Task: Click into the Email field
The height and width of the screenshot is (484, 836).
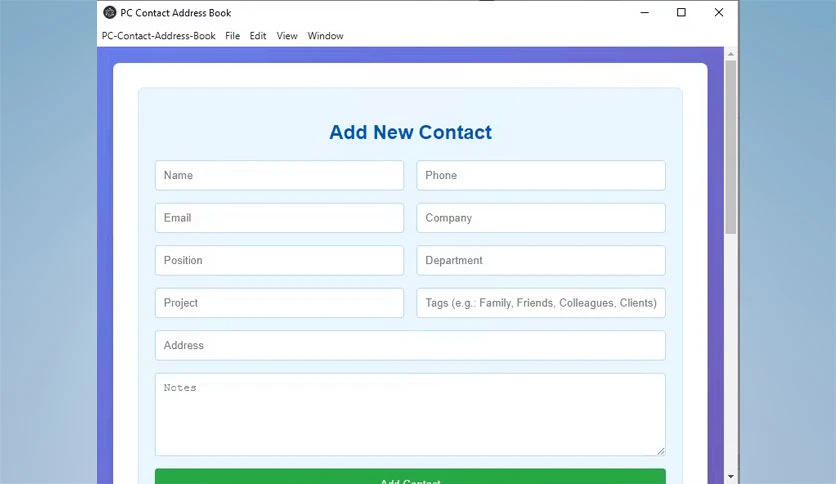Action: [279, 218]
